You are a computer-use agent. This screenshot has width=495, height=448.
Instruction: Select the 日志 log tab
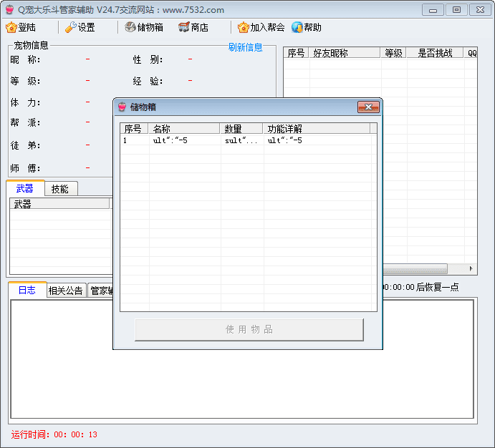27,290
